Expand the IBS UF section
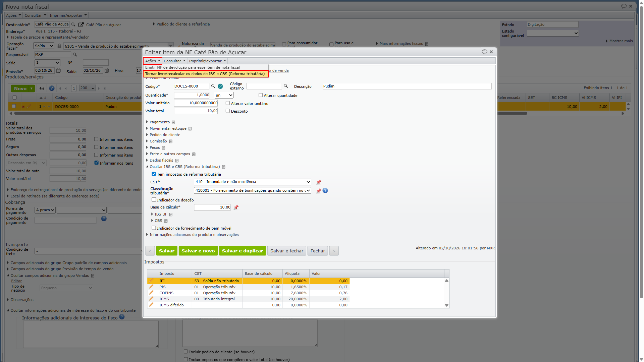 pyautogui.click(x=161, y=214)
